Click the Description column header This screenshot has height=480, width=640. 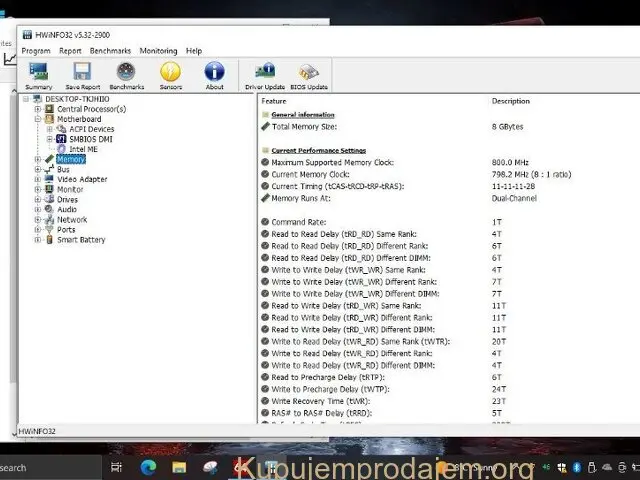tap(510, 101)
